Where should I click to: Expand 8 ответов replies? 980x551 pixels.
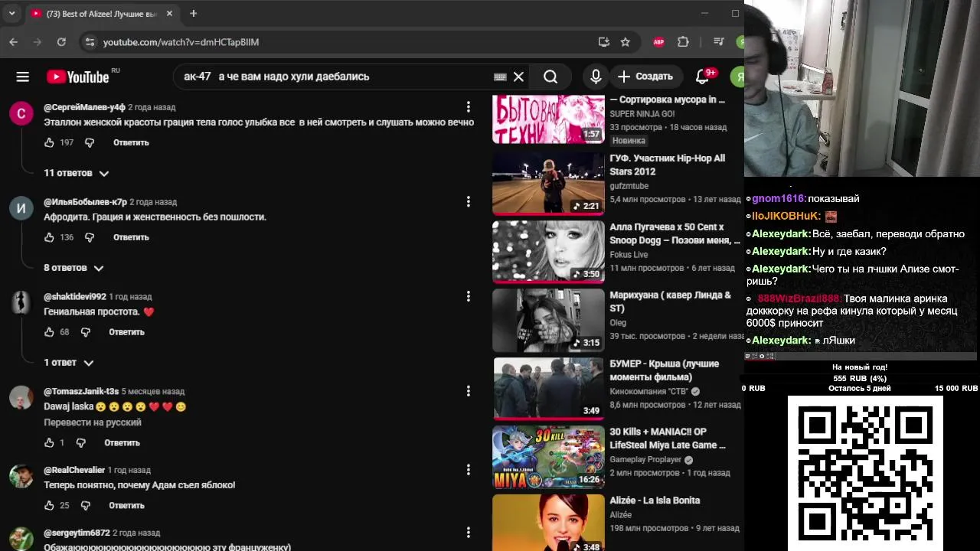[x=73, y=268]
